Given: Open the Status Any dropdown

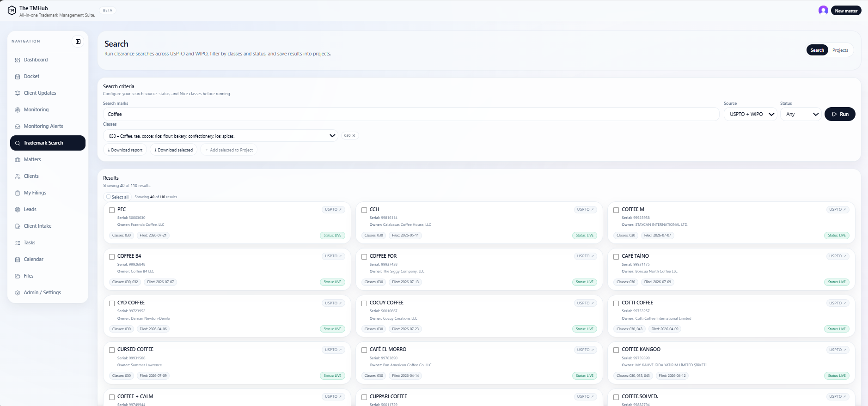Looking at the screenshot, I should [801, 114].
